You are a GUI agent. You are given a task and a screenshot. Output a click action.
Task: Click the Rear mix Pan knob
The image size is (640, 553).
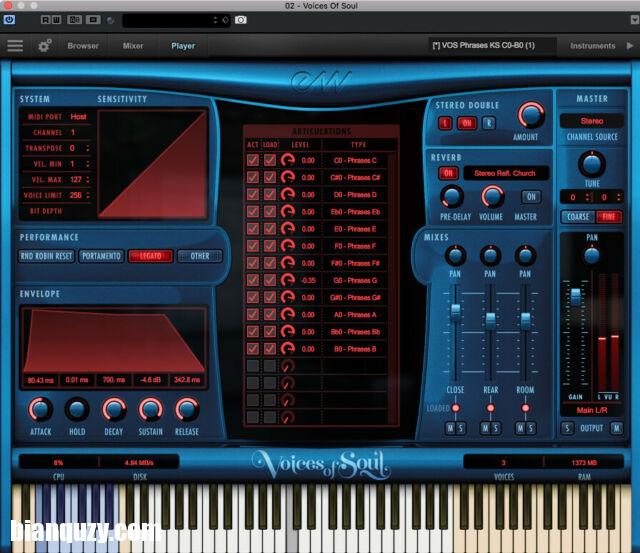pyautogui.click(x=490, y=256)
